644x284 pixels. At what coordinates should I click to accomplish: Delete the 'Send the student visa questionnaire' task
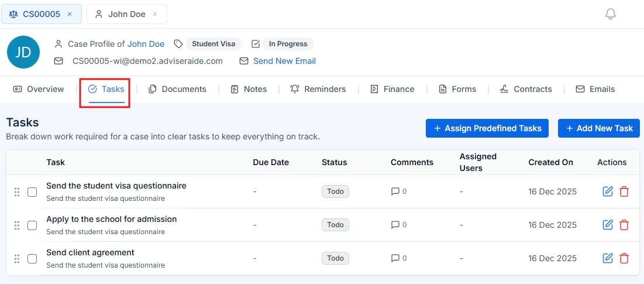[x=624, y=191]
